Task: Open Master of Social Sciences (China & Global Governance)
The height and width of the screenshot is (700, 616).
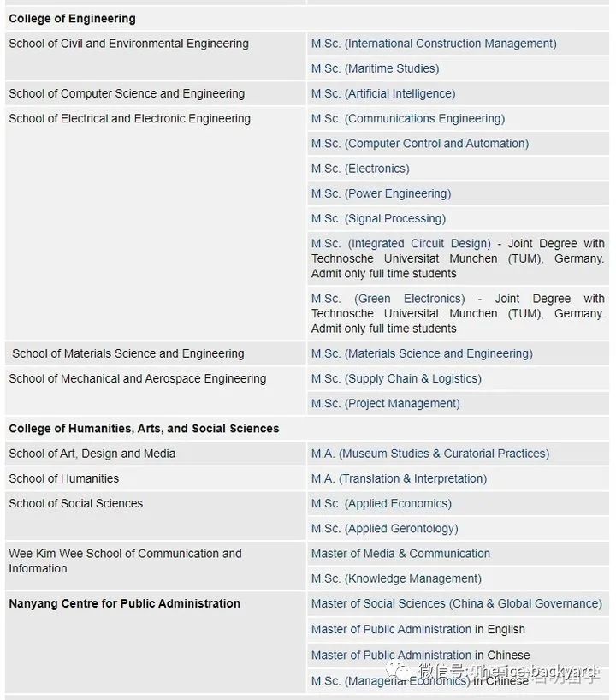Action: coord(456,603)
